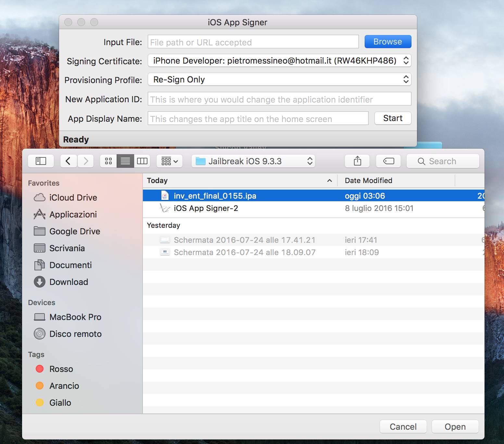This screenshot has height=444, width=504.
Task: Click the ipa file icon
Action: click(165, 196)
